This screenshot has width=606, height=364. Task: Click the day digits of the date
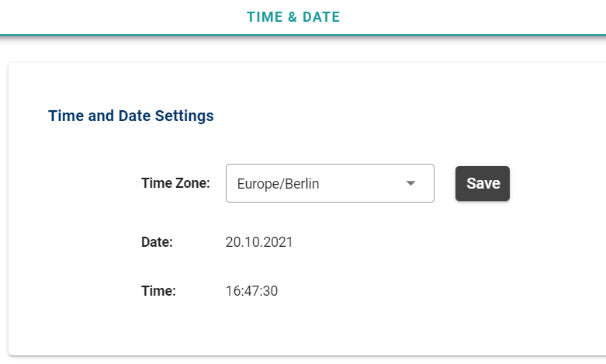[233, 242]
